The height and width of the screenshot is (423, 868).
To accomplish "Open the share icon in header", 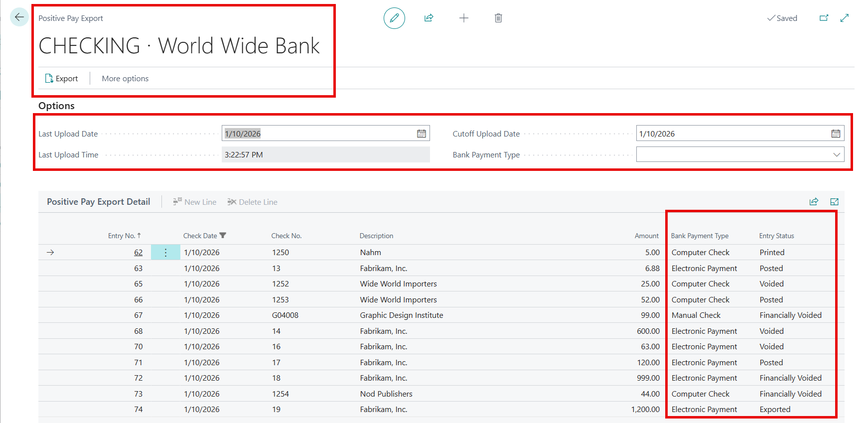I will tap(429, 18).
